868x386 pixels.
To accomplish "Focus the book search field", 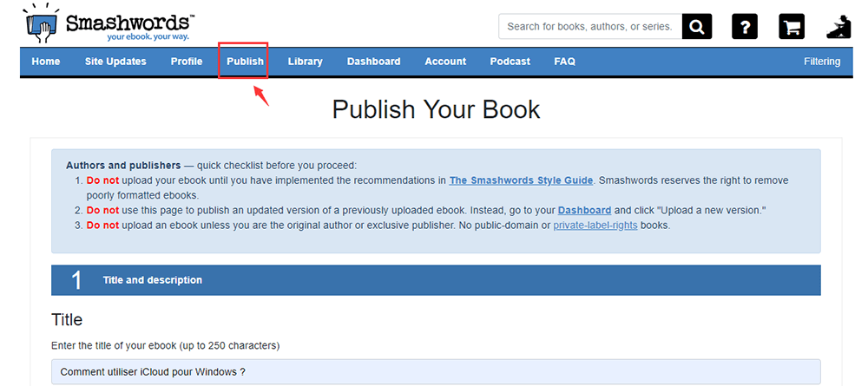I will pyautogui.click(x=589, y=27).
